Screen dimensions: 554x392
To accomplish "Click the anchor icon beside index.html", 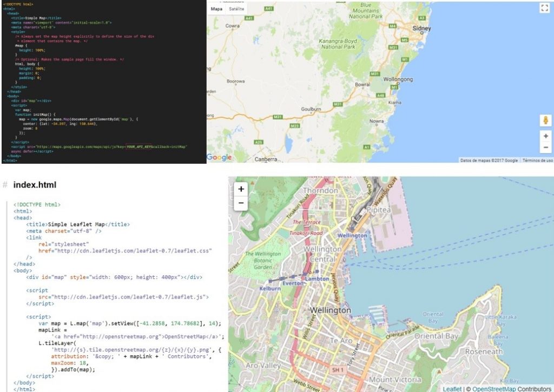I will coord(5,184).
